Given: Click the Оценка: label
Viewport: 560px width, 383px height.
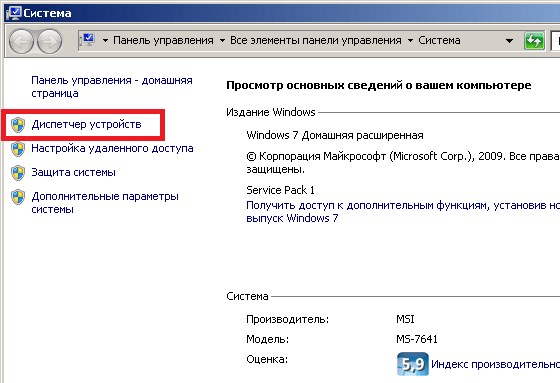Looking at the screenshot, I should pos(267,359).
